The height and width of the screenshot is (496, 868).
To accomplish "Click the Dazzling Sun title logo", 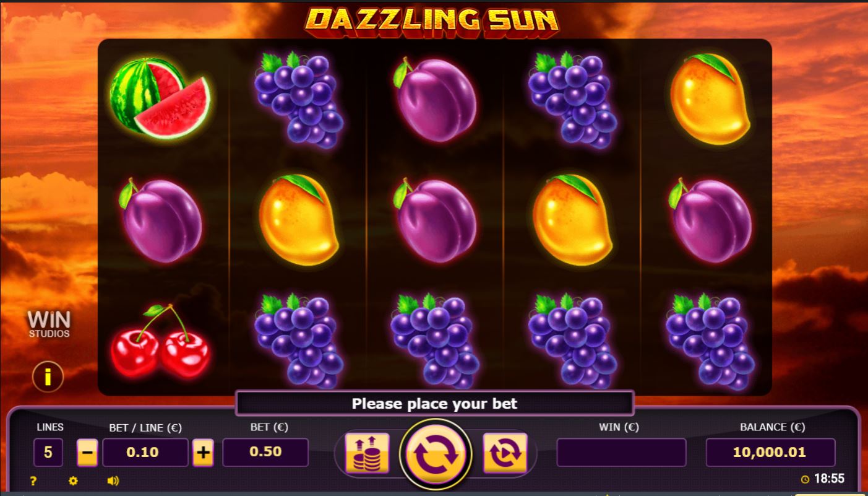I will click(x=432, y=20).
